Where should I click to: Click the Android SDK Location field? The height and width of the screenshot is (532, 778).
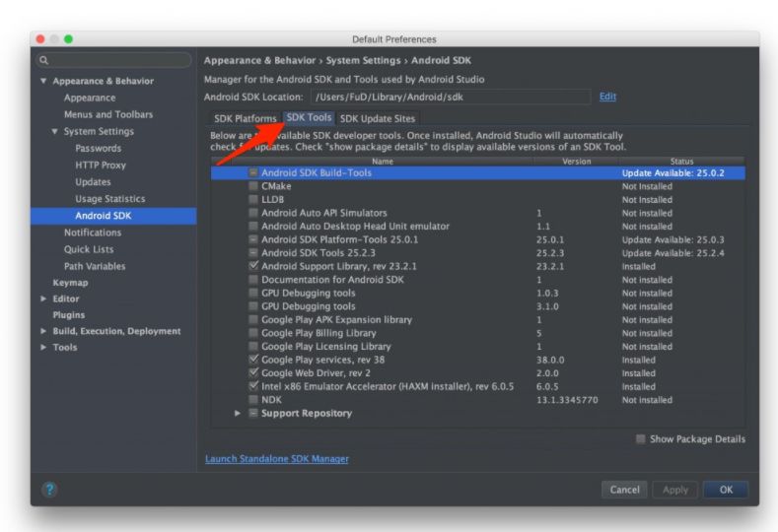pos(451,97)
